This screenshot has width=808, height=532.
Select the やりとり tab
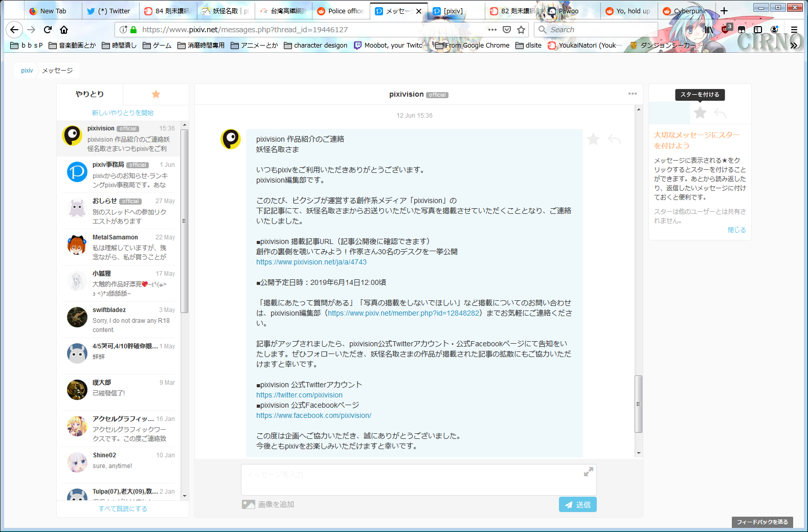point(90,94)
